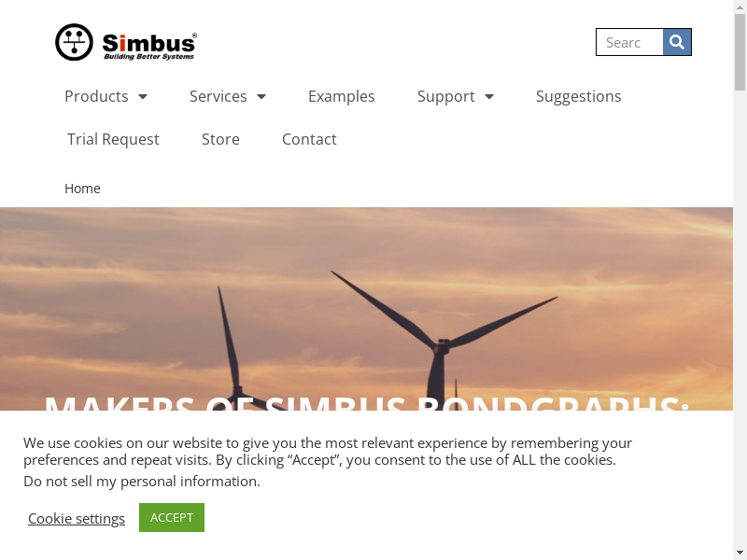Open the Contact page
Image resolution: width=747 pixels, height=560 pixels.
tap(309, 139)
